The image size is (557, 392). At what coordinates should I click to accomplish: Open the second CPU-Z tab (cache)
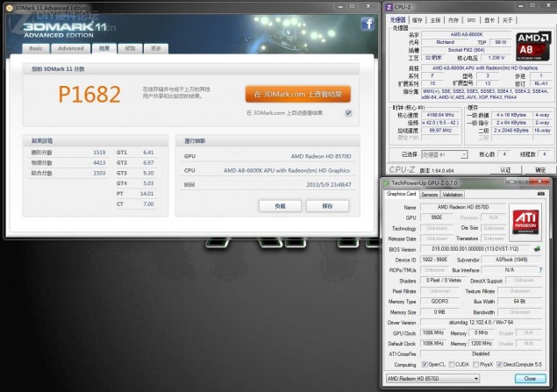[417, 20]
